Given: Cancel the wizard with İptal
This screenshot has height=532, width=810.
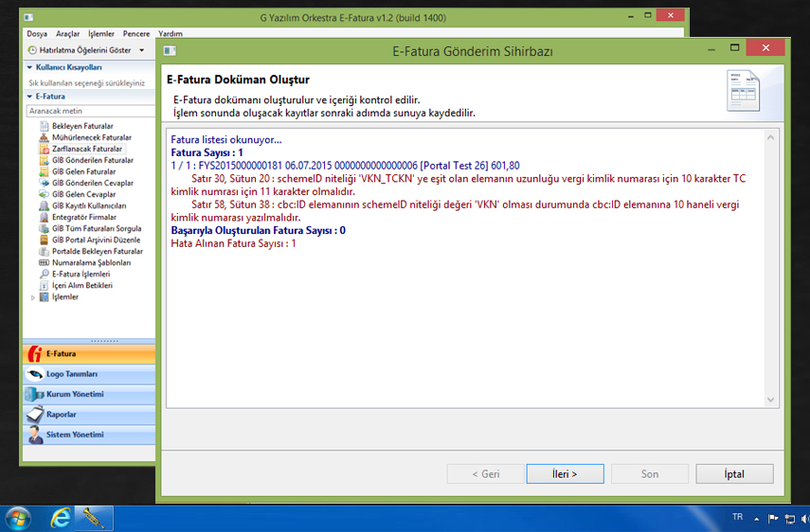Looking at the screenshot, I should (734, 473).
